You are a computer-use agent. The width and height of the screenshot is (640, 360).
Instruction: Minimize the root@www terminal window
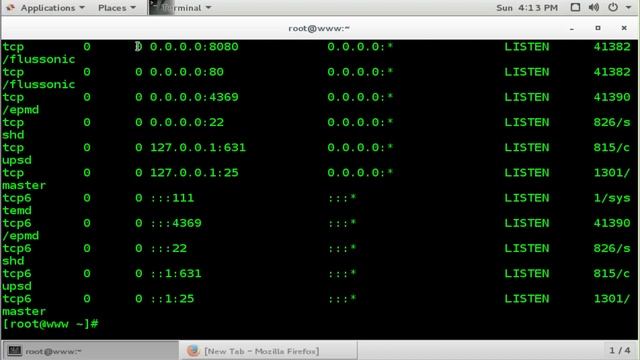pos(572,28)
